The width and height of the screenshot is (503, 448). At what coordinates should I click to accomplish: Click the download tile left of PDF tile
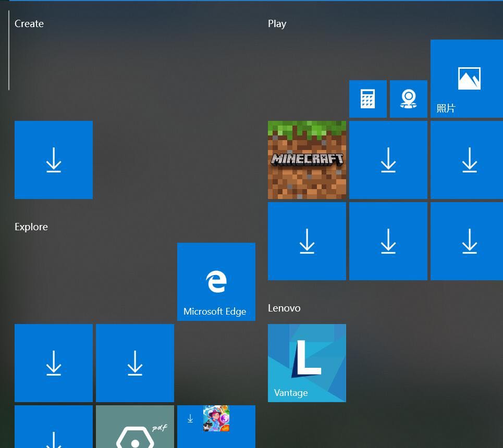pyautogui.click(x=54, y=427)
